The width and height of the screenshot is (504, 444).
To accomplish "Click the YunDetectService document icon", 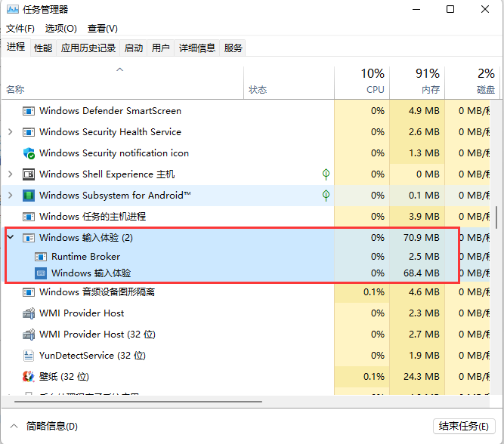I will [29, 356].
